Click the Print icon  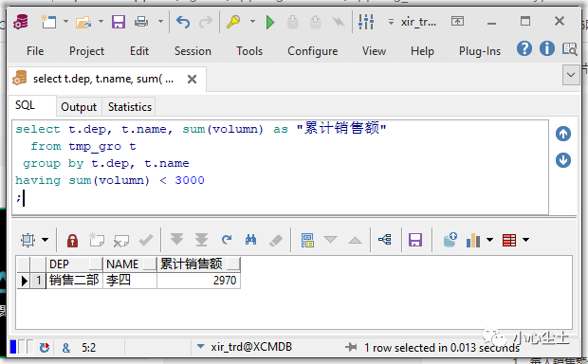click(141, 22)
